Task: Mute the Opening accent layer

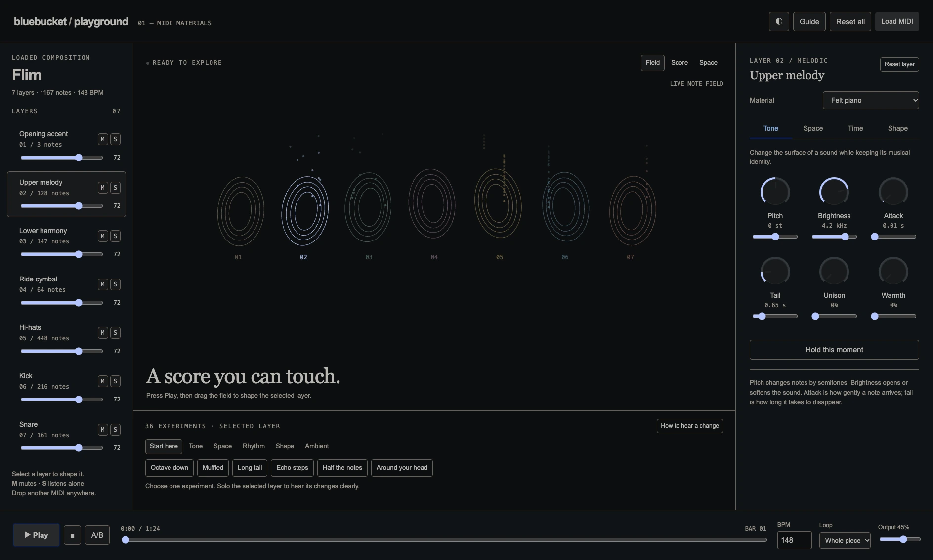Action: click(102, 139)
